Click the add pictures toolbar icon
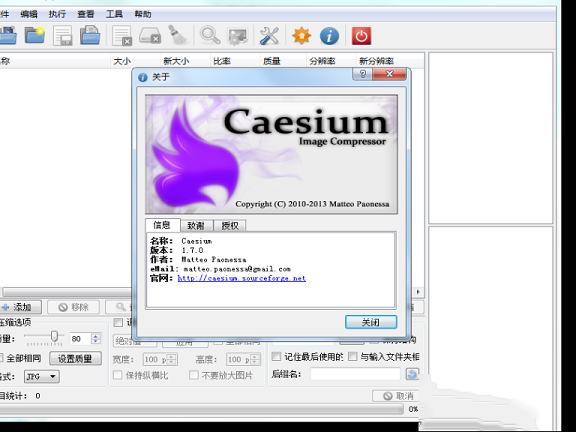Viewport: 576px width, 432px height. pos(7,36)
